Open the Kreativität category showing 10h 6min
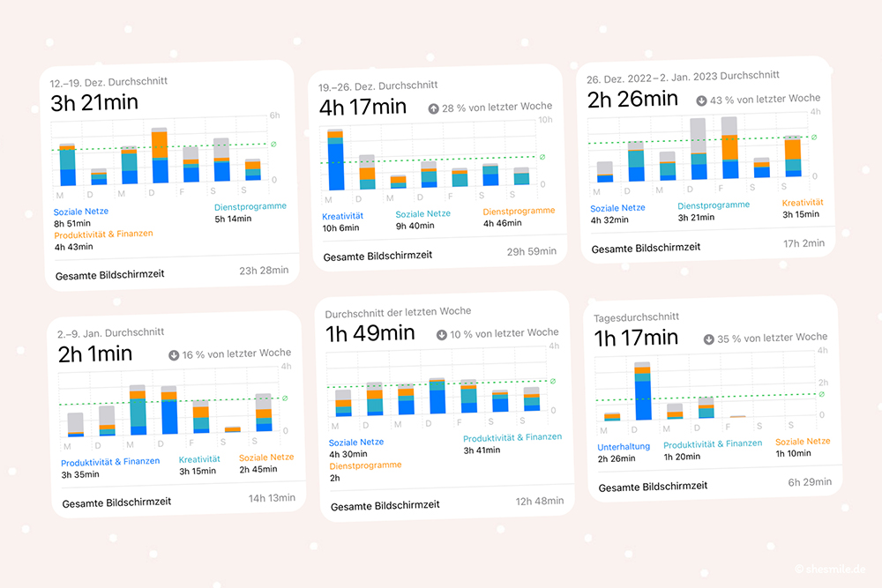882x588 pixels. (x=342, y=222)
